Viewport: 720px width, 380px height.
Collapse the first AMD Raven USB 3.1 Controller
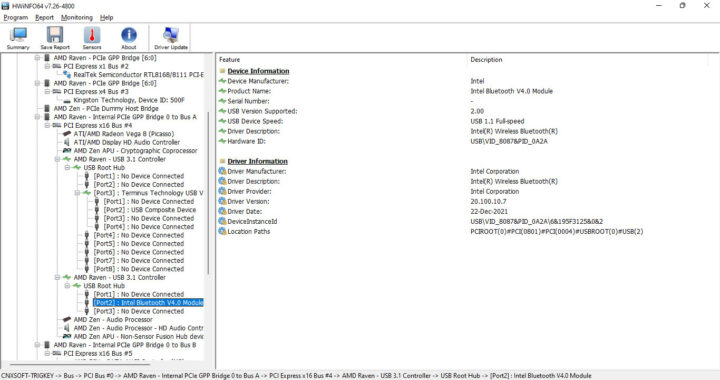(x=57, y=159)
